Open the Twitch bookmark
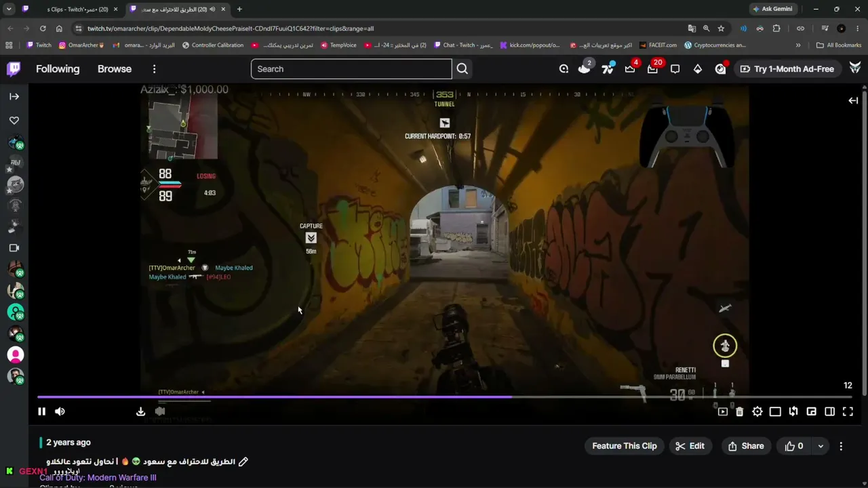868x488 pixels. click(39, 45)
